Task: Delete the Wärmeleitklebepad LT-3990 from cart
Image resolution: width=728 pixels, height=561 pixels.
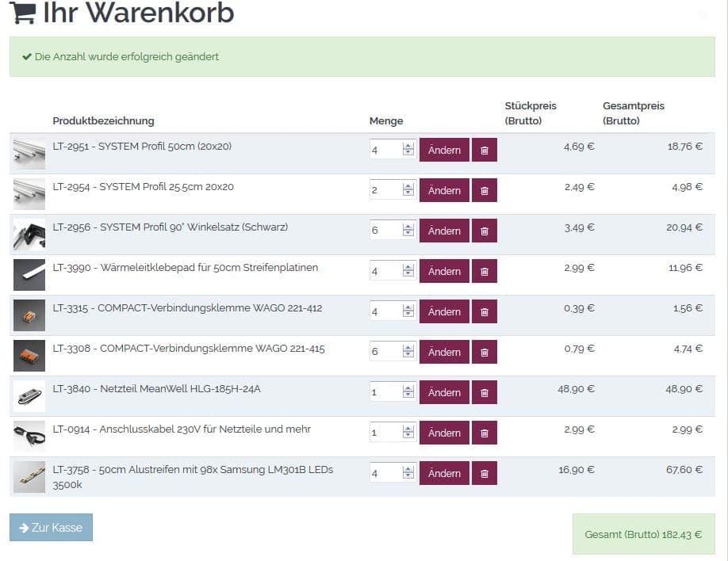Action: (x=484, y=271)
